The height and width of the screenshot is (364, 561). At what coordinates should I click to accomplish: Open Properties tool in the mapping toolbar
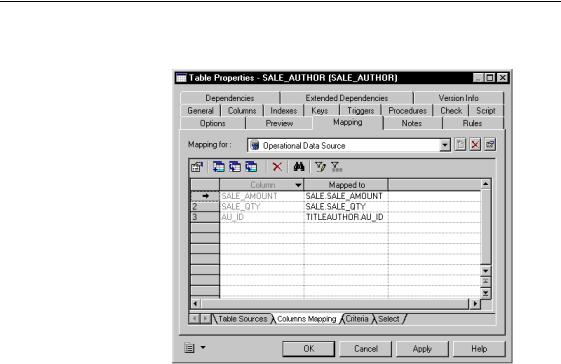click(x=197, y=167)
